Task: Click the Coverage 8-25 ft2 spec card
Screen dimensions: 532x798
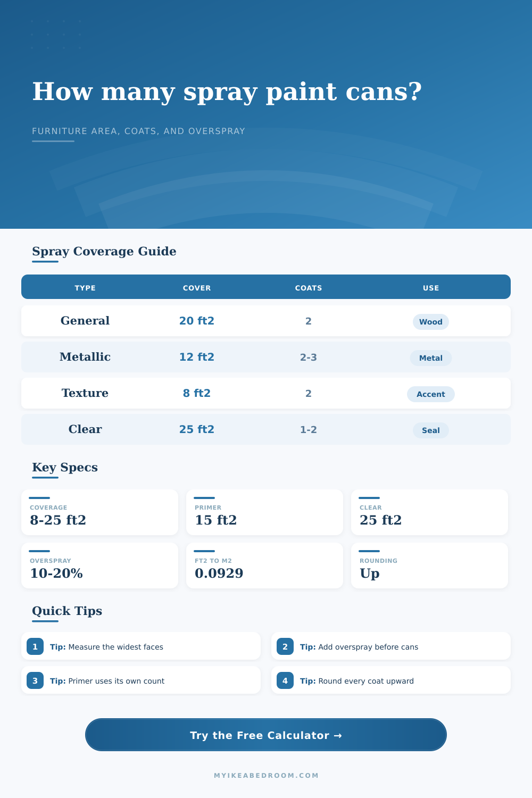Action: 99,512
